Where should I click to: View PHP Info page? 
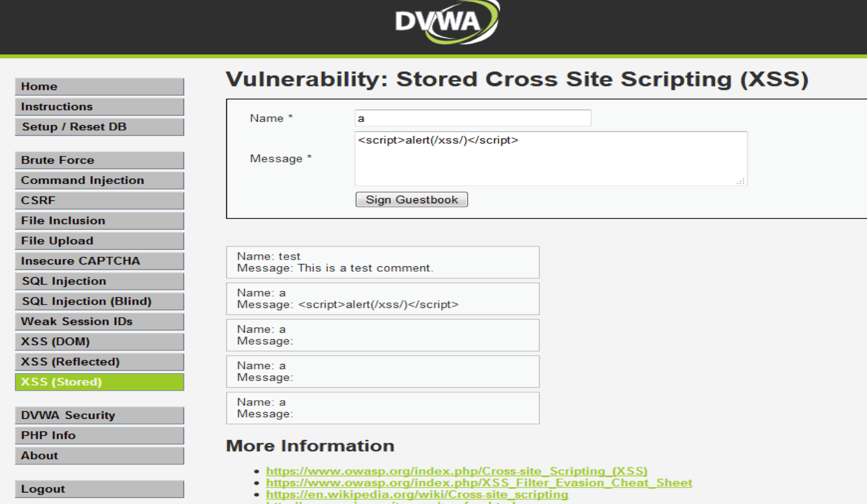point(100,435)
